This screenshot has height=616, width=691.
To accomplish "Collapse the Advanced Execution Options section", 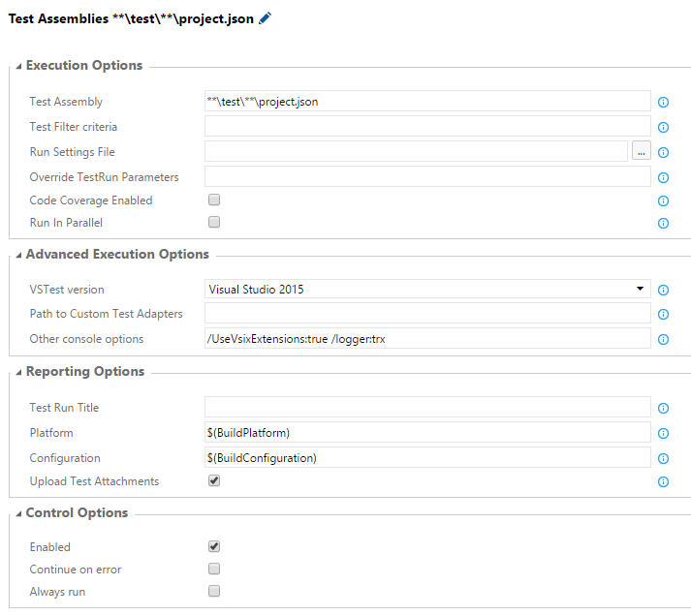I will click(19, 255).
